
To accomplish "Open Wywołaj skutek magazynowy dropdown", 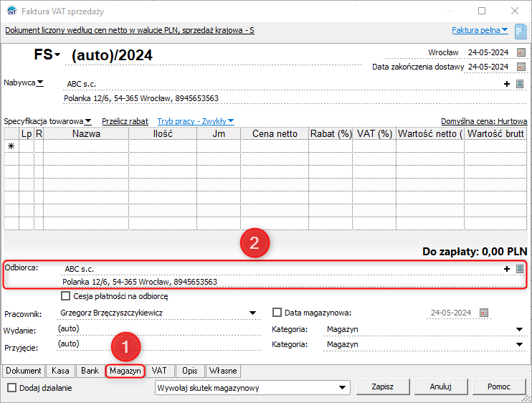I will [342, 388].
